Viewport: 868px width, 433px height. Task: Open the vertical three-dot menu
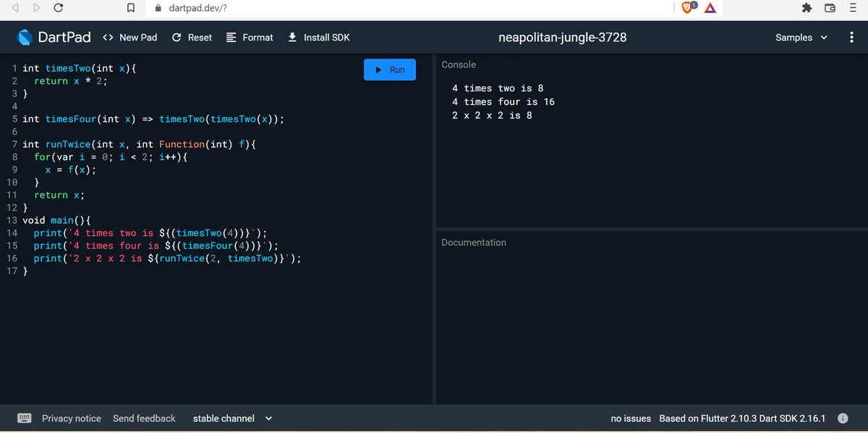(x=851, y=38)
